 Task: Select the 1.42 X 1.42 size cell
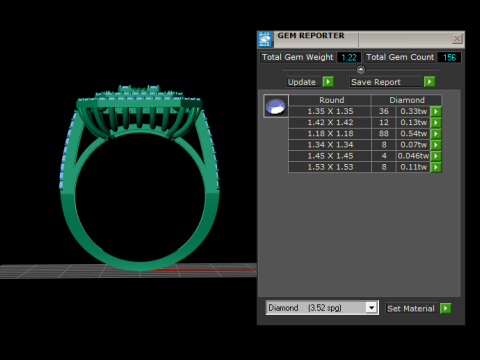[x=330, y=122]
